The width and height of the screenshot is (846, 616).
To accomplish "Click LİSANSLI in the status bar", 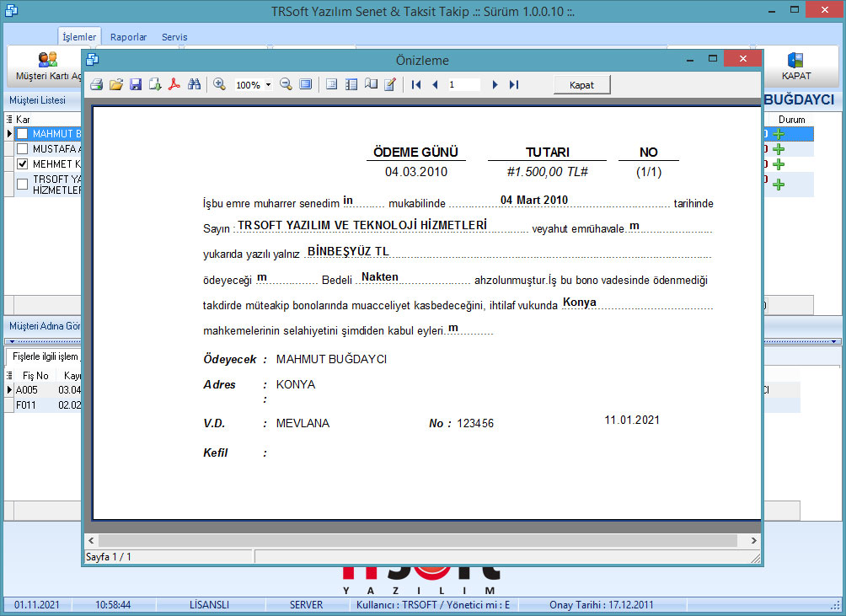I will [x=209, y=605].
